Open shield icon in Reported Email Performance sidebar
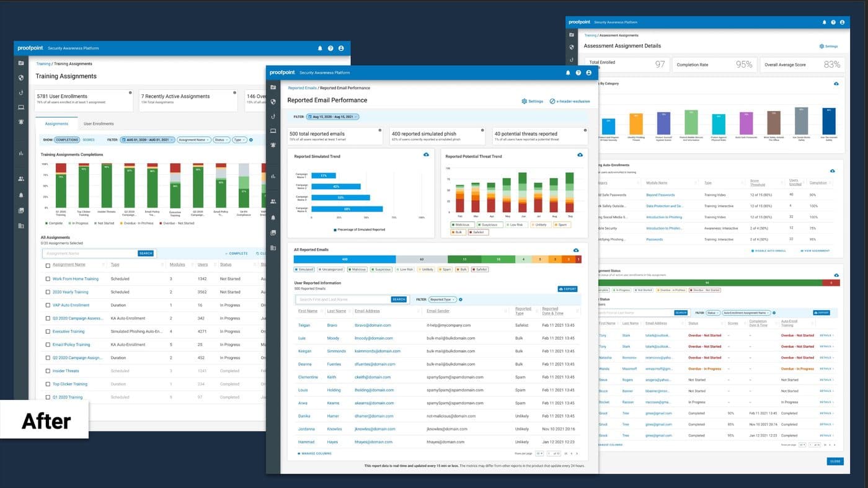Viewport: 868px width, 488px height. 273,102
